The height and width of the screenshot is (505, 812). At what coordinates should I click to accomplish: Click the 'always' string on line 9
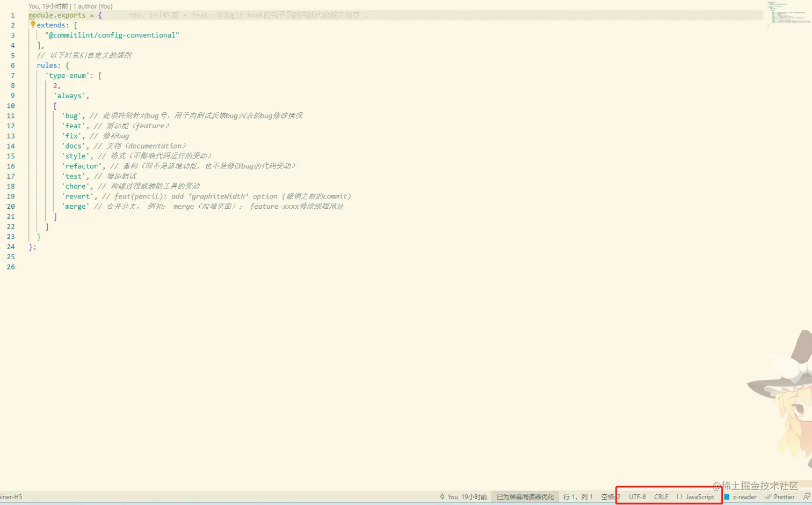coord(69,96)
